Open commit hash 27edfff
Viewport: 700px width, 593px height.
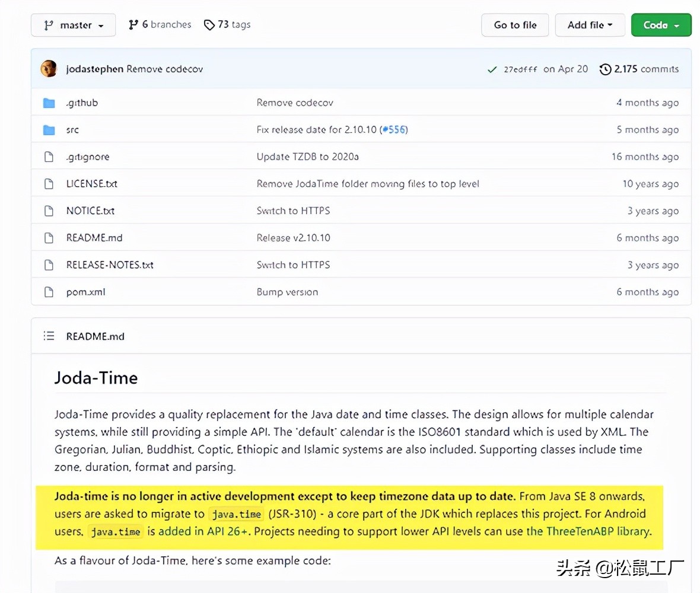pyautogui.click(x=520, y=69)
